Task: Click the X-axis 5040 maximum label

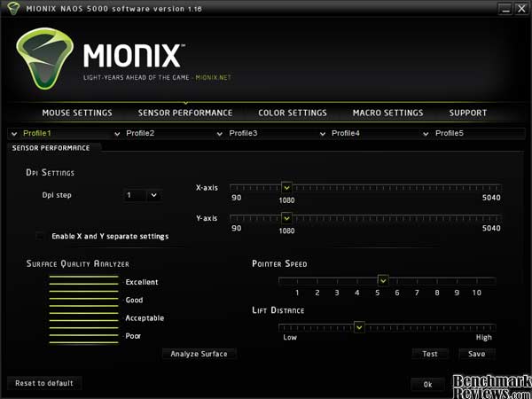Action: (491, 198)
